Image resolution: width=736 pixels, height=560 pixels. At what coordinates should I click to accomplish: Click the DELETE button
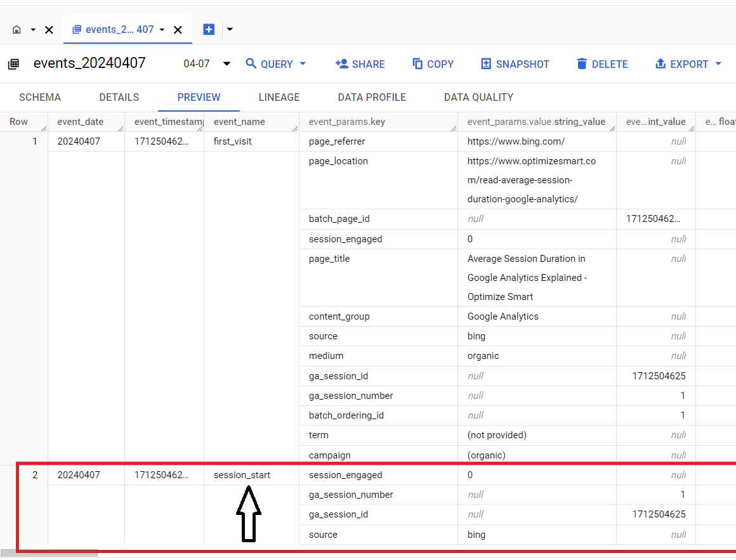tap(602, 64)
